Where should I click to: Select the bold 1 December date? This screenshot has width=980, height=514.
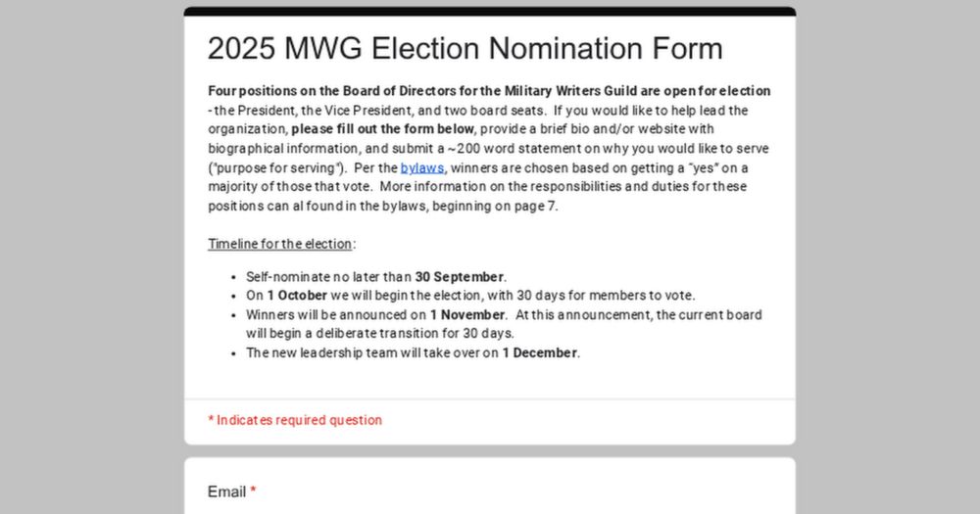pyautogui.click(x=540, y=353)
